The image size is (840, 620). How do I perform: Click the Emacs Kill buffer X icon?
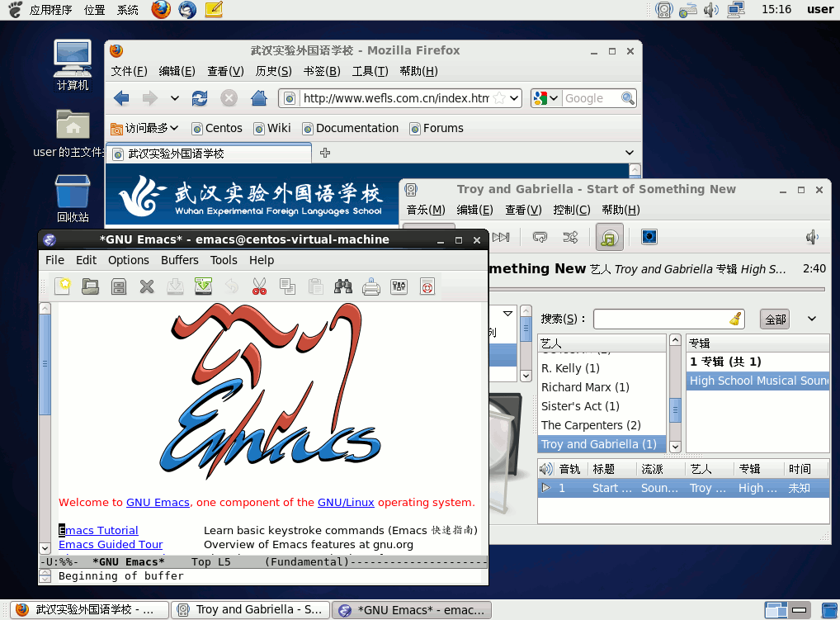[147, 286]
